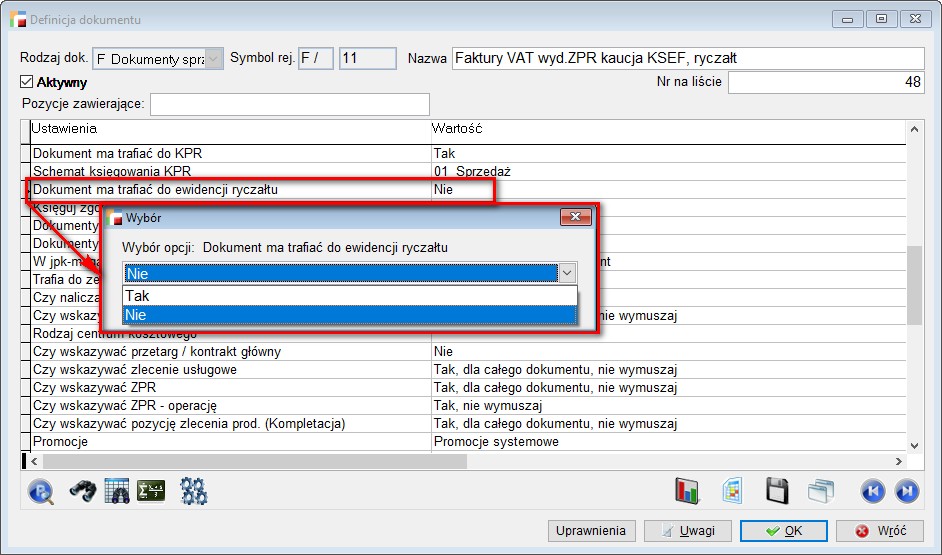
Task: Open the table search grid icon
Action: (x=116, y=491)
